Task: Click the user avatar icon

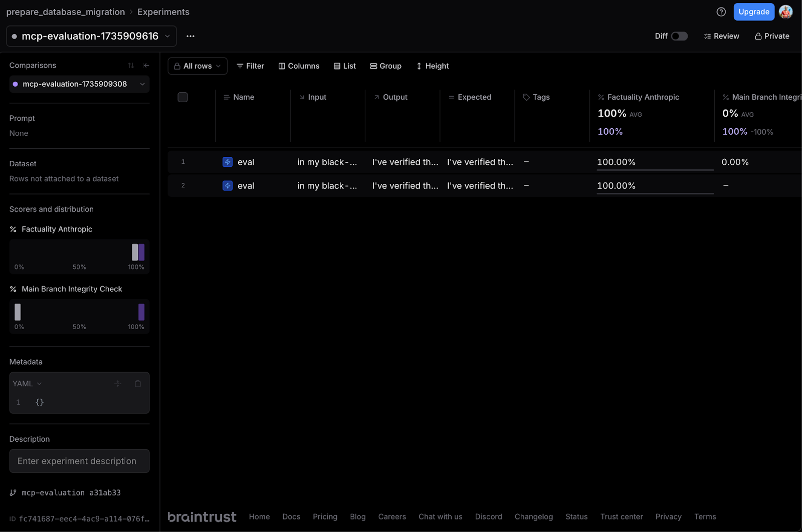Action: pos(786,12)
